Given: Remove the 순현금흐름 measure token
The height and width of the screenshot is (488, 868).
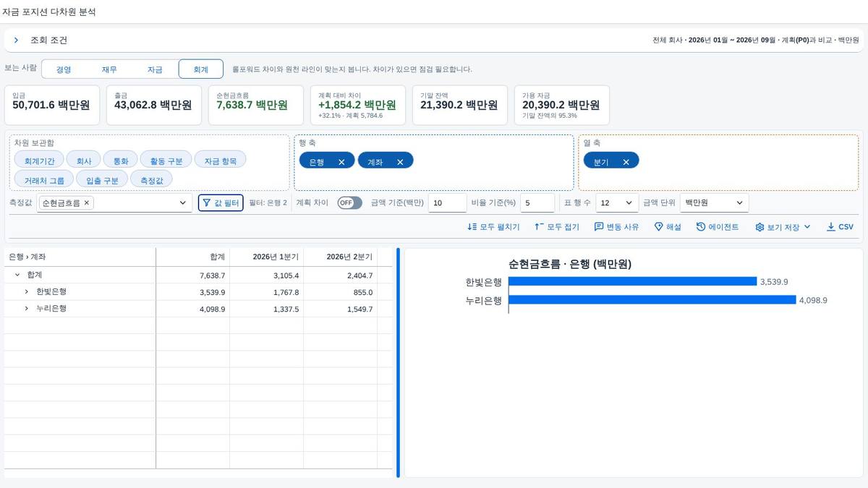Looking at the screenshot, I should tap(87, 203).
